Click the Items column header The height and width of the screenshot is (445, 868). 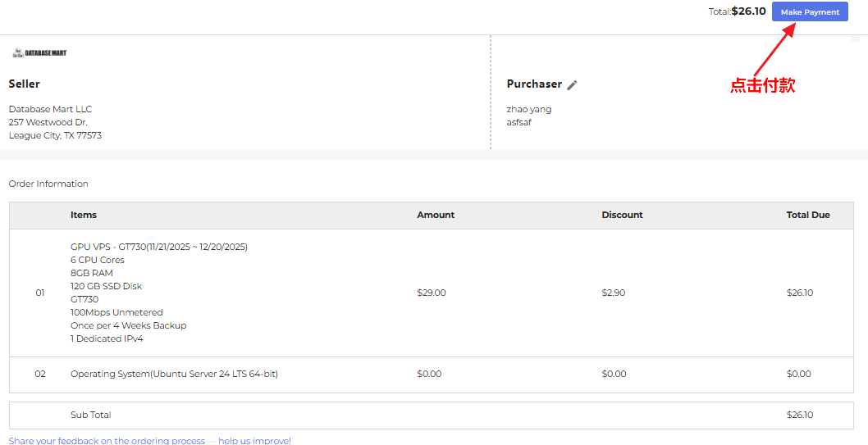(x=83, y=215)
